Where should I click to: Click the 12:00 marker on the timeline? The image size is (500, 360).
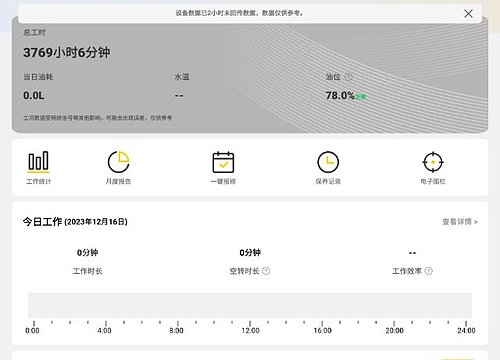250,330
